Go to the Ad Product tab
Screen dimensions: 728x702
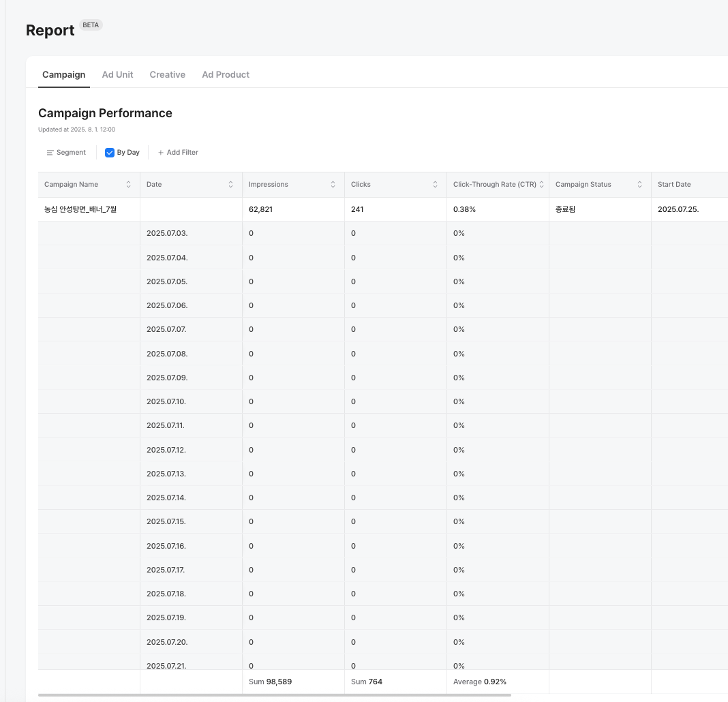(226, 74)
